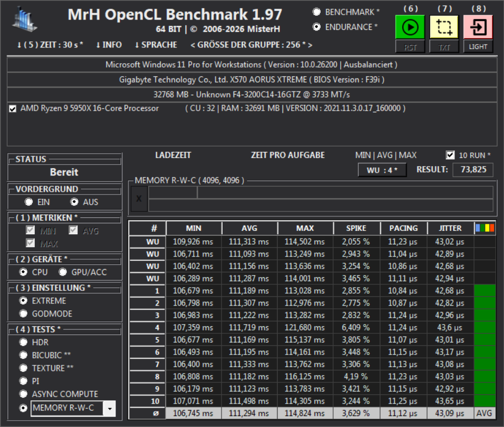Click run 8 SPIKE value 4,19 %

[x=356, y=376]
